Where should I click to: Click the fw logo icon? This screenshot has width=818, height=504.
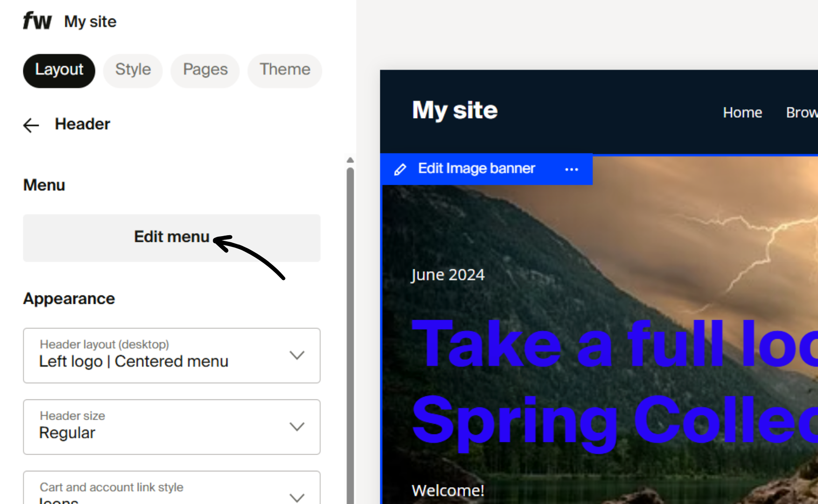coord(37,20)
